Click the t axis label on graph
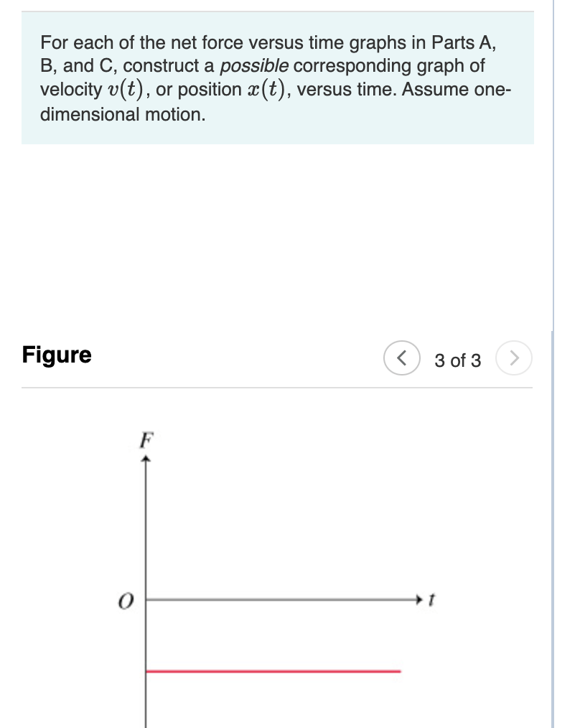This screenshot has height=728, width=580. click(431, 599)
